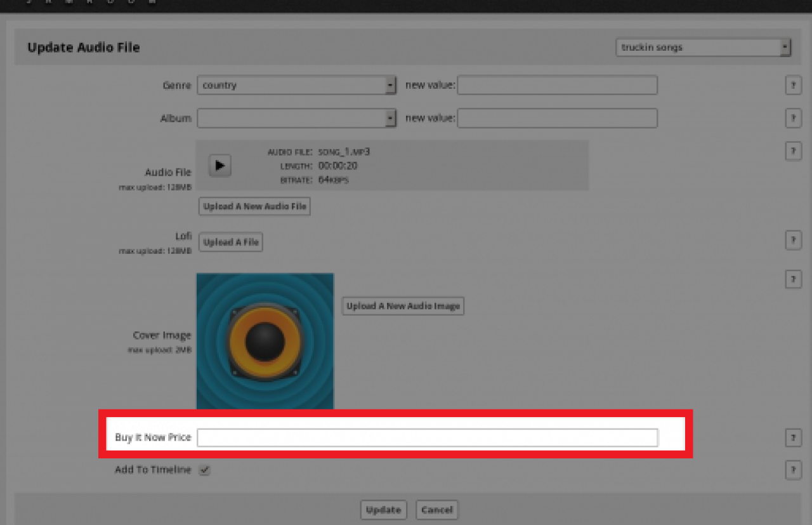The image size is (812, 525).
Task: Open help for the Audio File row
Action: pos(793,151)
